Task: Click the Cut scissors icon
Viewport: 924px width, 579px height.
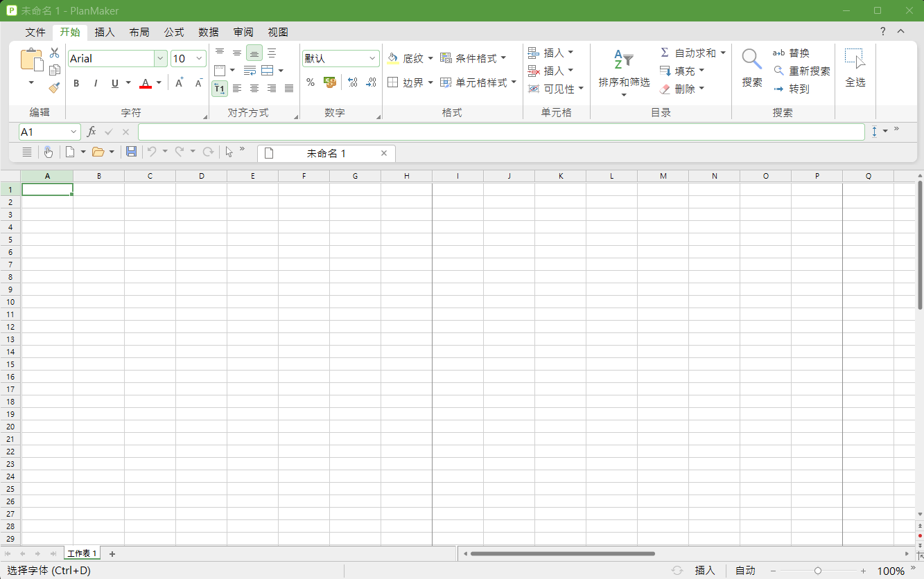Action: click(x=54, y=53)
